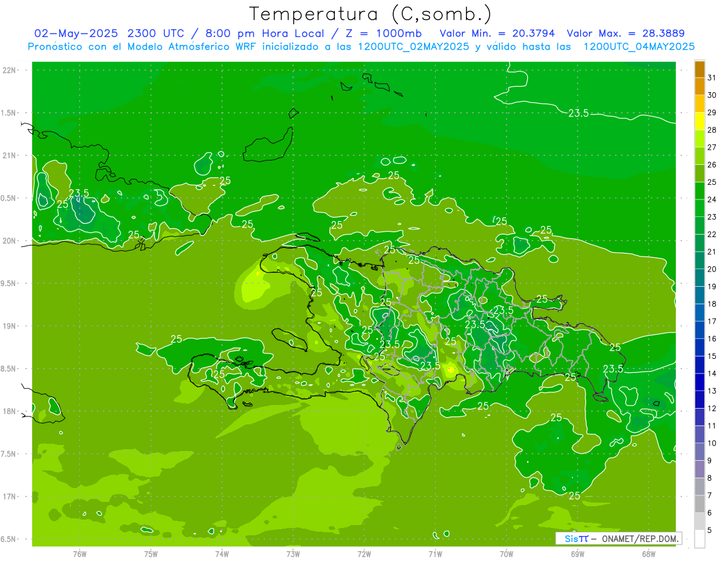Click the color scale label 22
728x562 pixels.
[712, 234]
